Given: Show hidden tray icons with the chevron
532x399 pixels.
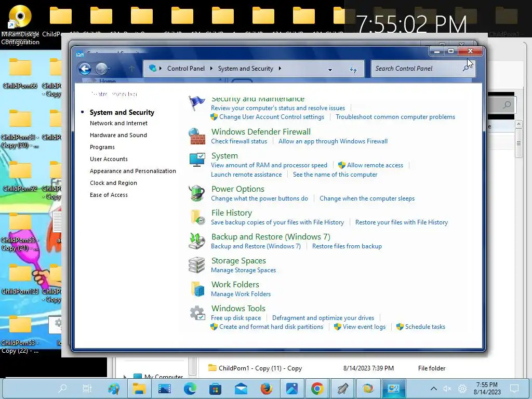Looking at the screenshot, I should click(434, 389).
